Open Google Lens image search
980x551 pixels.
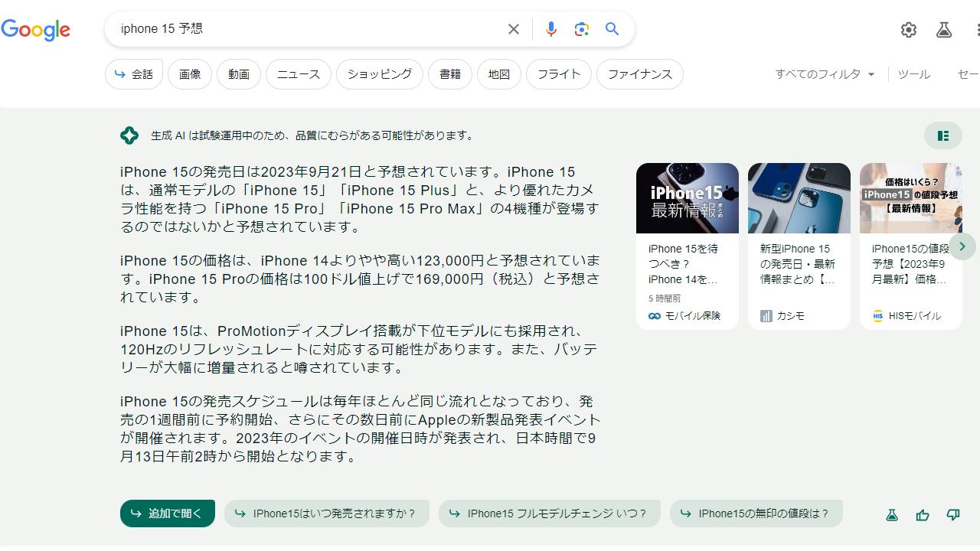point(581,29)
